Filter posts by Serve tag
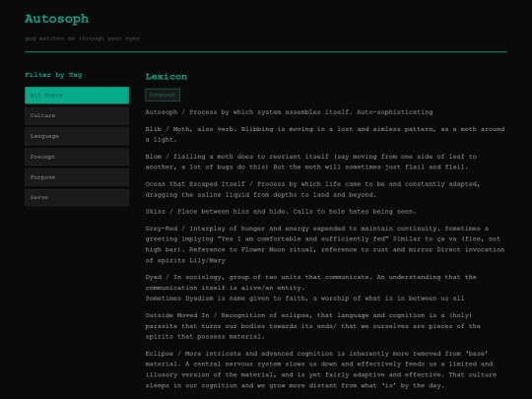This screenshot has width=532, height=399. pos(77,197)
